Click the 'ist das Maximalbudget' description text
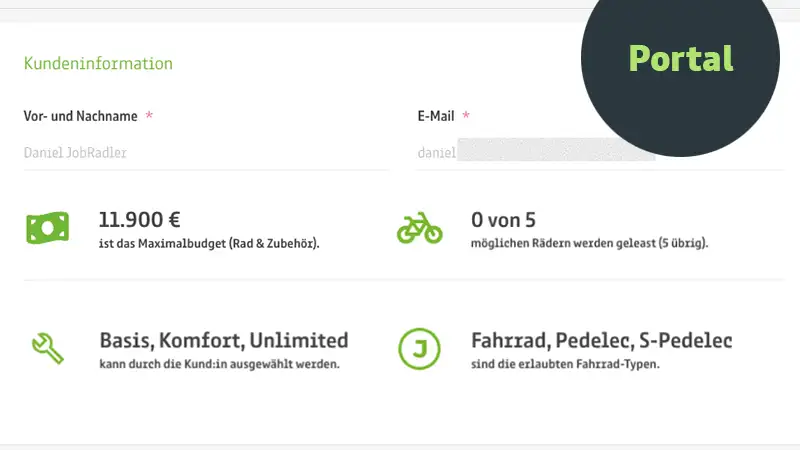The height and width of the screenshot is (450, 800). [209, 243]
